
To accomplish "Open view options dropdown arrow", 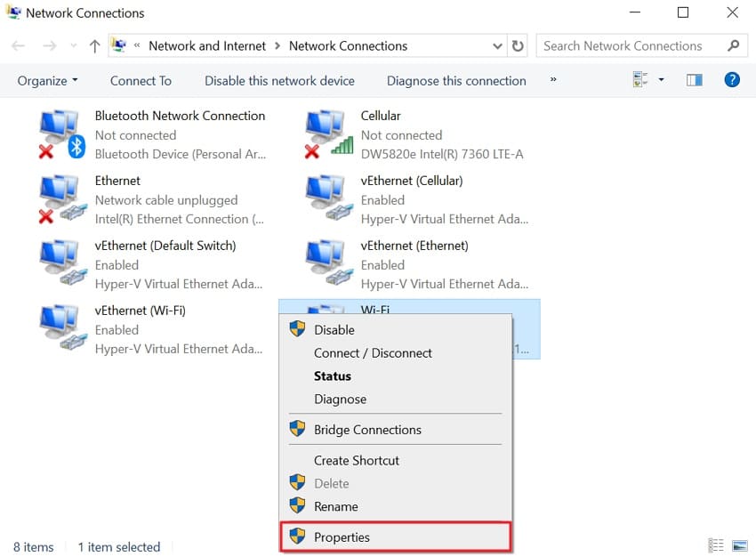I will pos(661,79).
